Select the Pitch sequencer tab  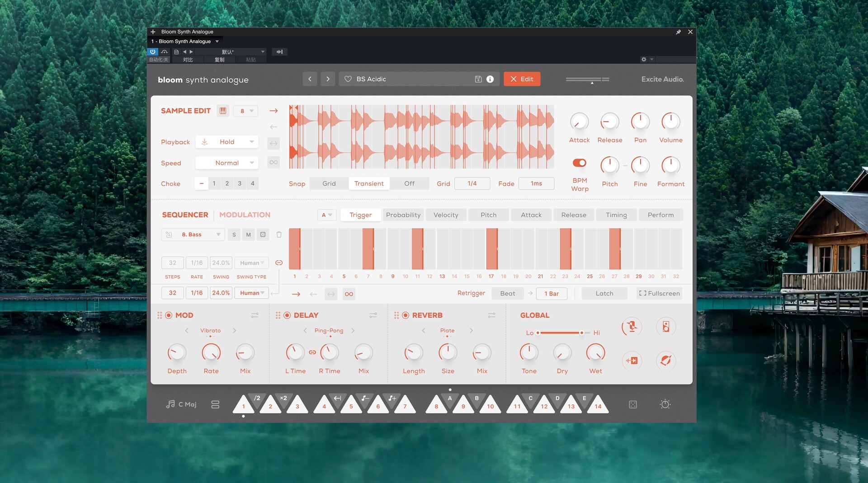pyautogui.click(x=488, y=215)
